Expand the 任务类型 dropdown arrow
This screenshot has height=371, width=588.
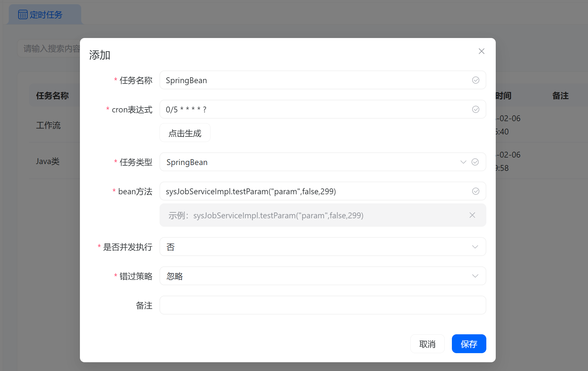click(x=463, y=162)
